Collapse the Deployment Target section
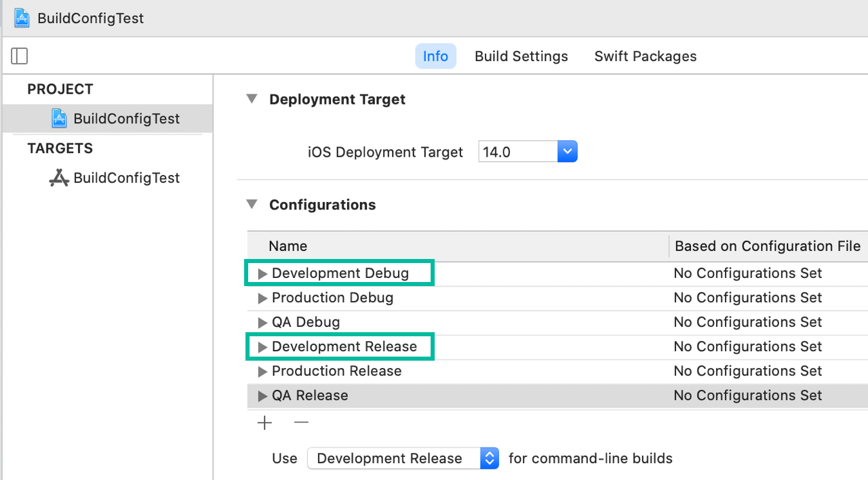The height and width of the screenshot is (480, 868). [252, 99]
